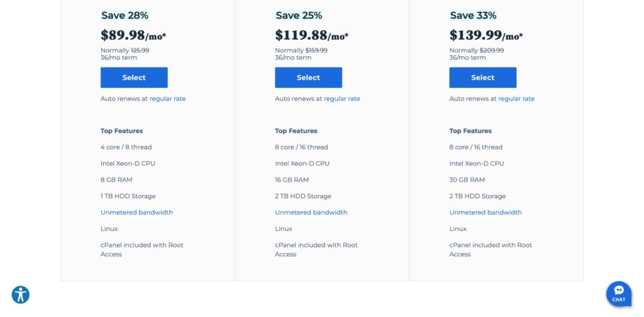644x317 pixels.
Task: Select the $139.99/mo plan
Action: tap(482, 77)
